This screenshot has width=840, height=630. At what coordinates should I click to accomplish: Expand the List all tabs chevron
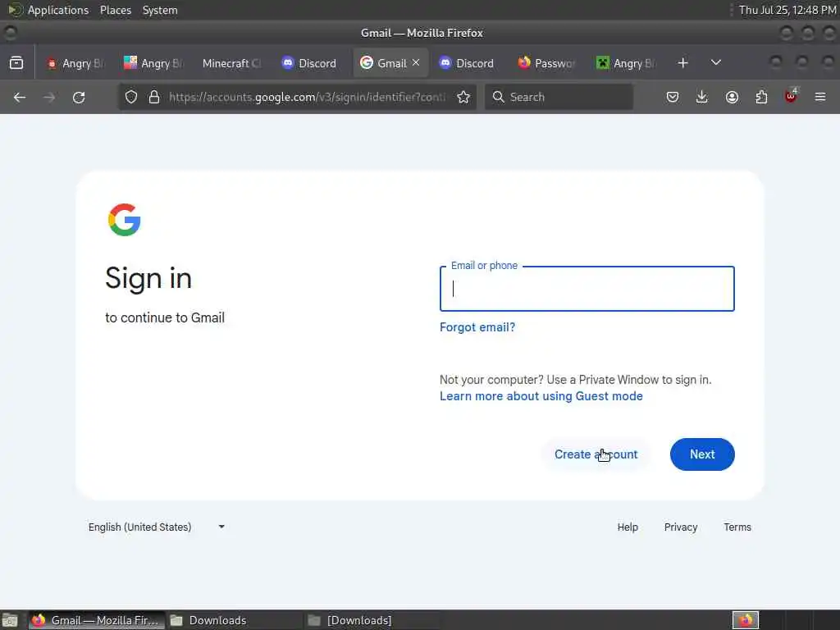pyautogui.click(x=715, y=62)
